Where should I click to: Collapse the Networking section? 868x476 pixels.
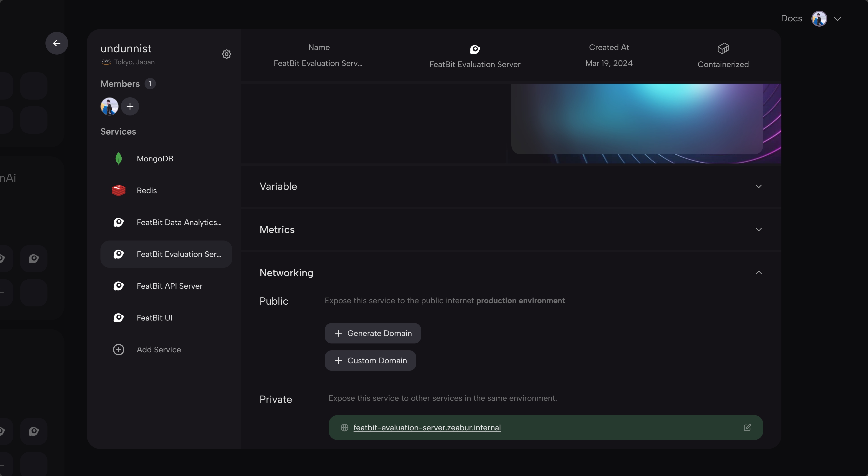pos(758,273)
